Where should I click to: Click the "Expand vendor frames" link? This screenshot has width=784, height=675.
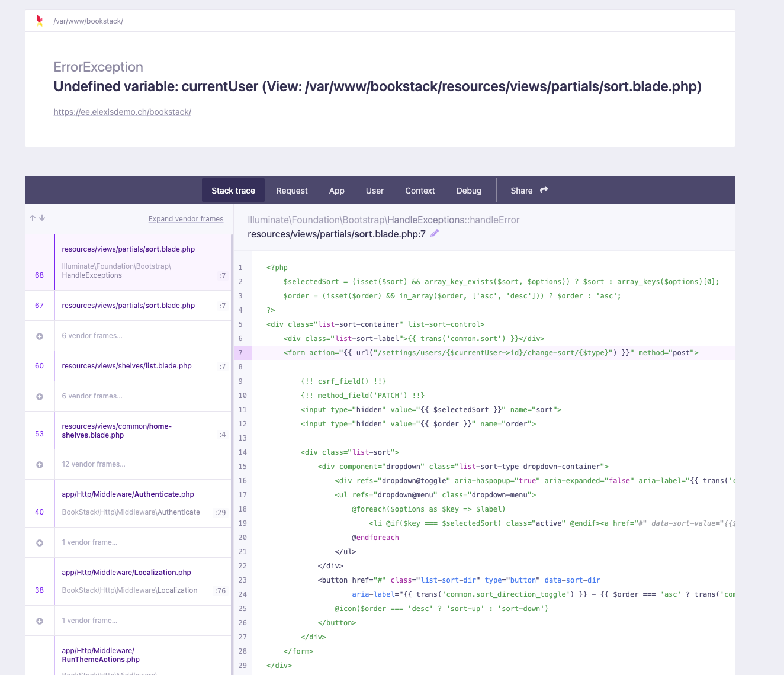pos(186,218)
